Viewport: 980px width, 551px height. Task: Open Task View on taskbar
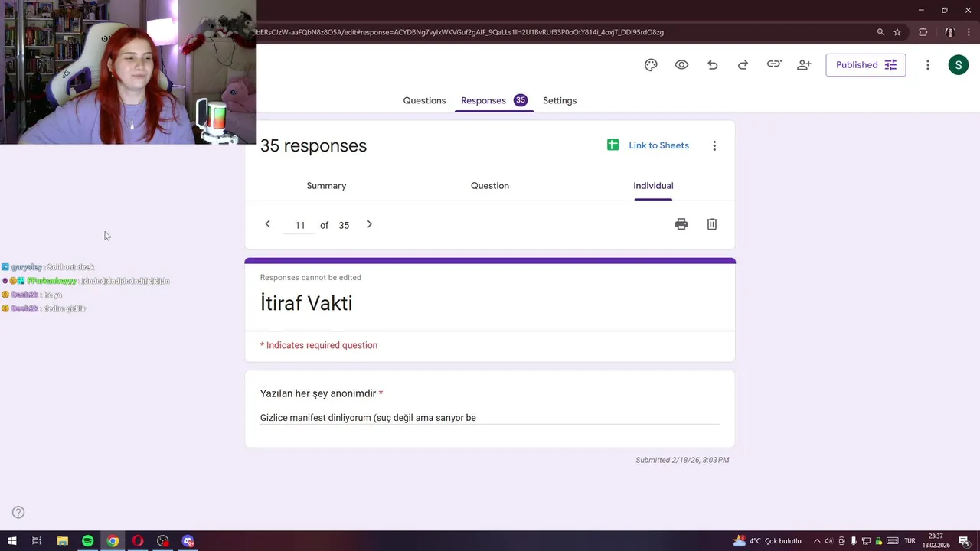point(36,541)
